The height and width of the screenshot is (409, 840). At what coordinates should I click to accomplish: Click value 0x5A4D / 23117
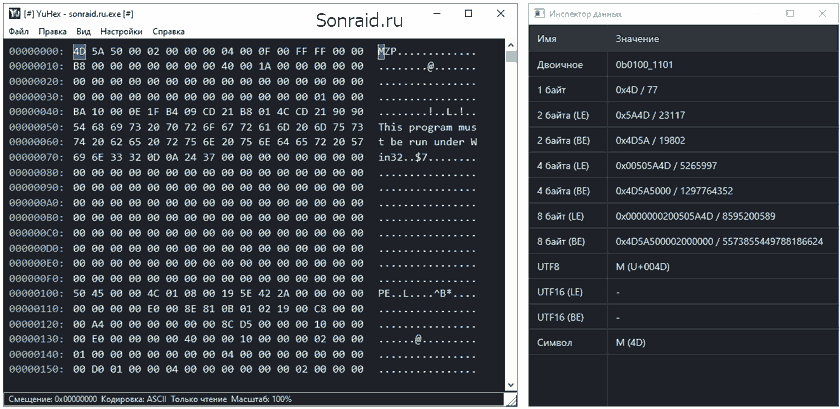pos(650,115)
